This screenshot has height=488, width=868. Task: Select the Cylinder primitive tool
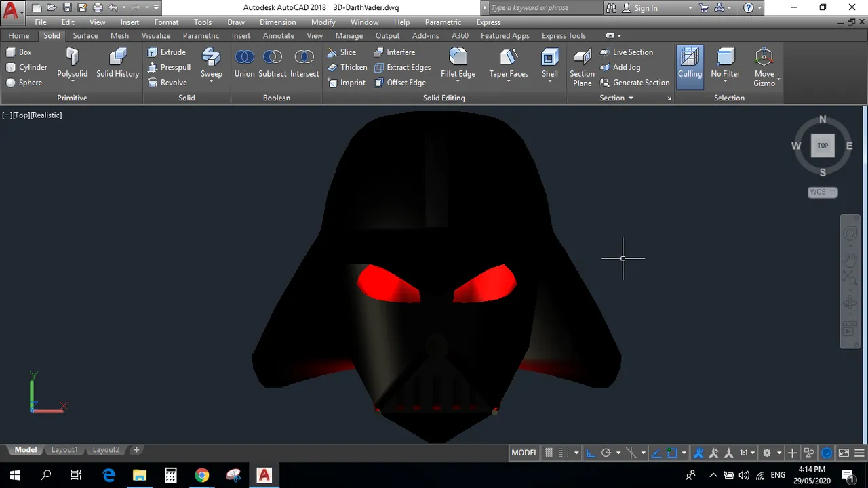pos(27,67)
